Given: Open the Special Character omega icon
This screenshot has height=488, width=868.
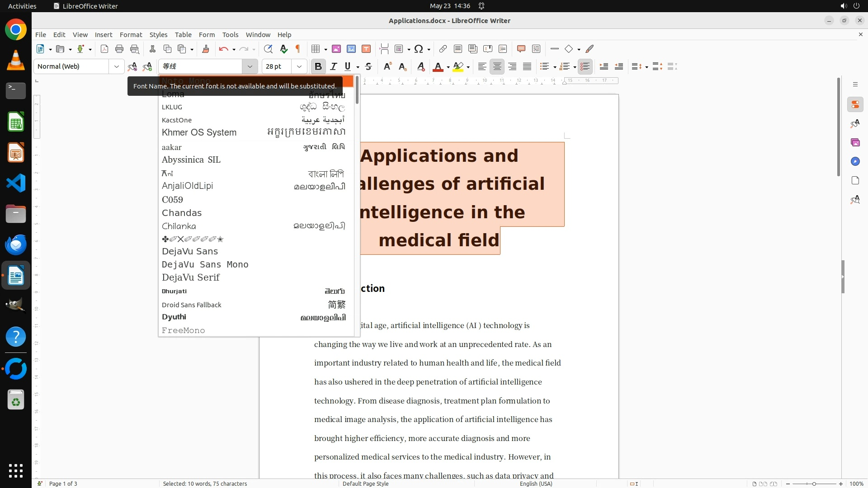Looking at the screenshot, I should coord(419,49).
